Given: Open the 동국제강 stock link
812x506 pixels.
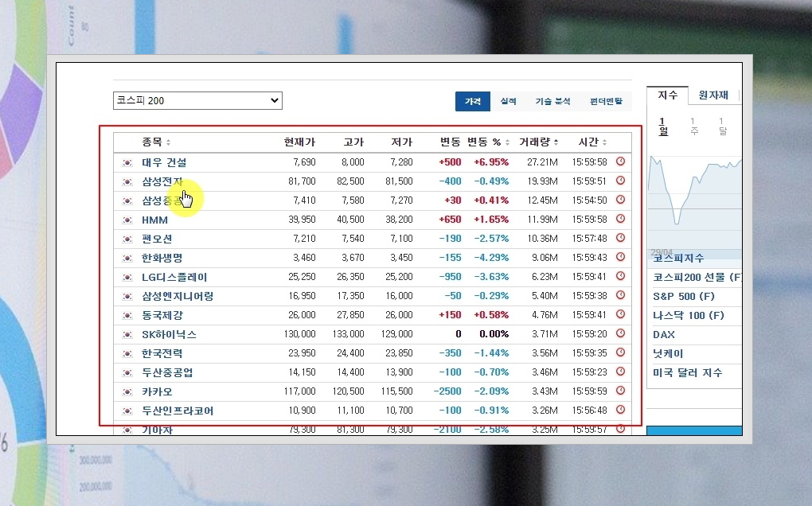Looking at the screenshot, I should click(162, 315).
